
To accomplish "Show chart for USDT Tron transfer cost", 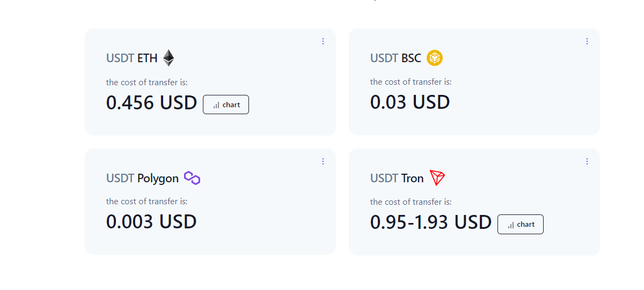I will (x=521, y=225).
